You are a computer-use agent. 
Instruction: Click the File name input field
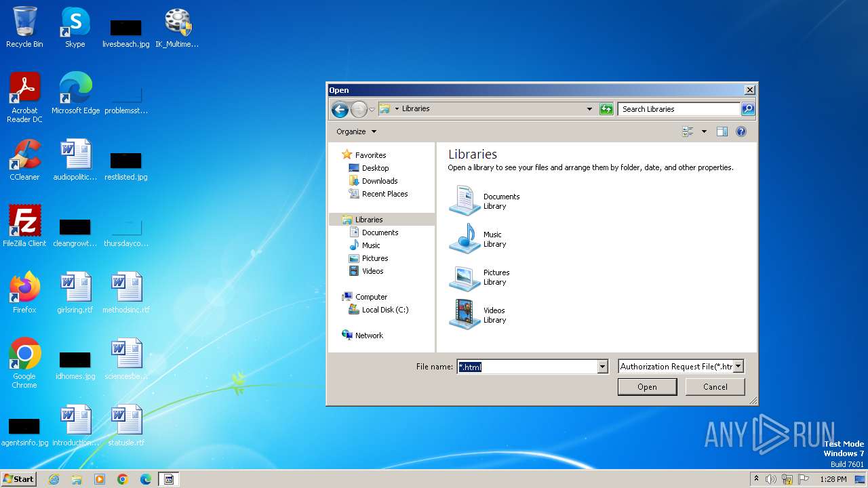[527, 367]
